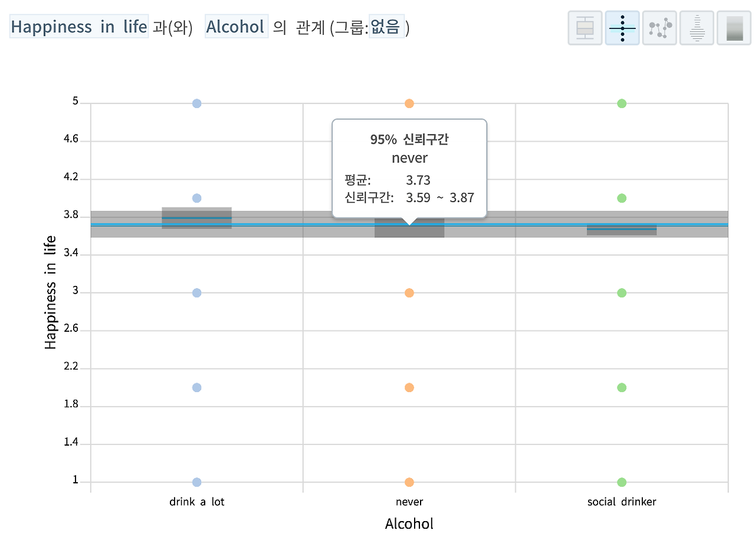This screenshot has height=560, width=755.
Task: Switch to the box plot chart view
Action: click(x=585, y=28)
